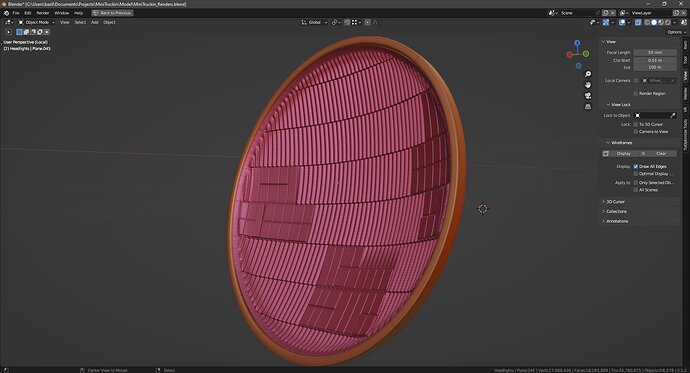Click the red X axis gizmo ball
This screenshot has height=373, width=690.
tap(570, 55)
